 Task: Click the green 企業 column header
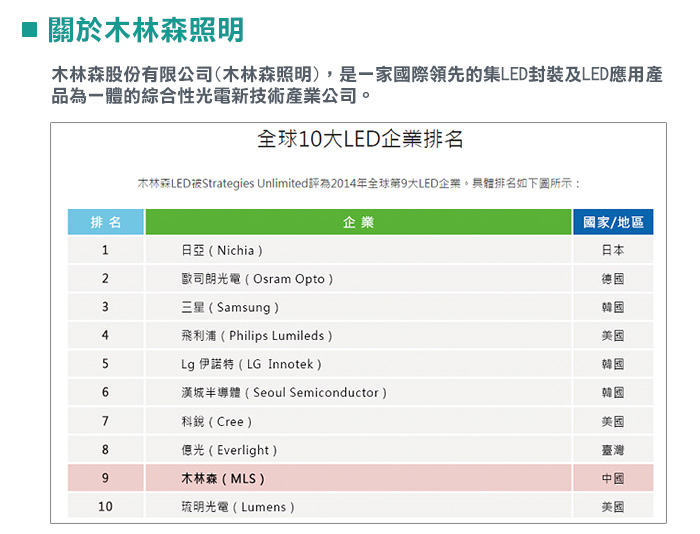[x=358, y=222]
